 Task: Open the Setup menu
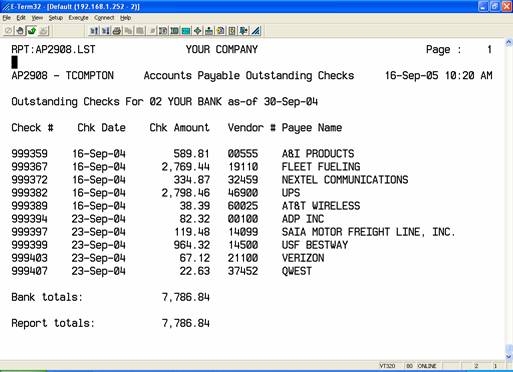56,18
